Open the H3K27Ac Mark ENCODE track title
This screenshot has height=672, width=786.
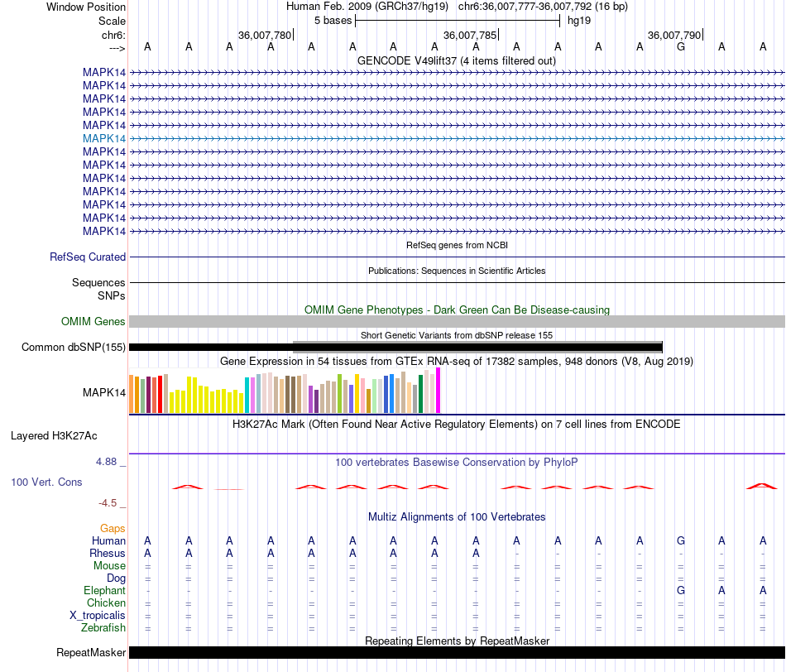(x=457, y=425)
